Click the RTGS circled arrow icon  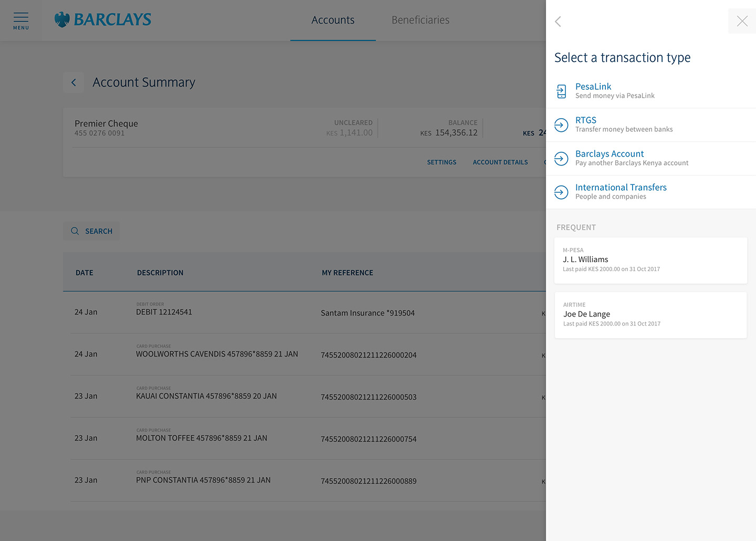[561, 125]
